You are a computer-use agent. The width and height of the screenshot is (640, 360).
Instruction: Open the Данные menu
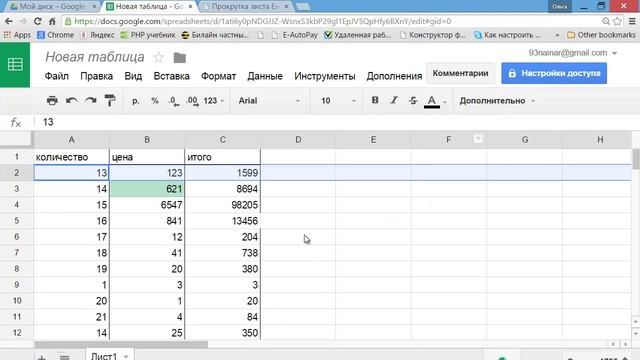point(265,76)
